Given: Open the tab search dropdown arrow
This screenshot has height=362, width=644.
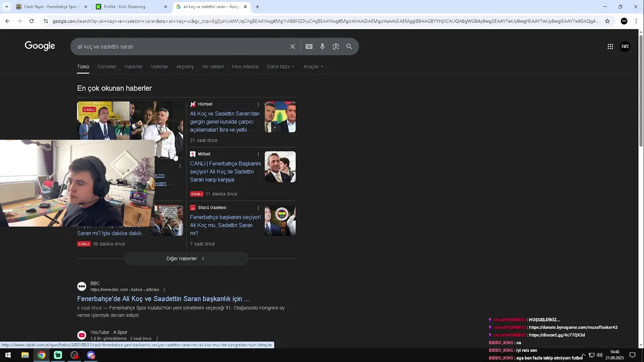Looking at the screenshot, I should pyautogui.click(x=7, y=7).
